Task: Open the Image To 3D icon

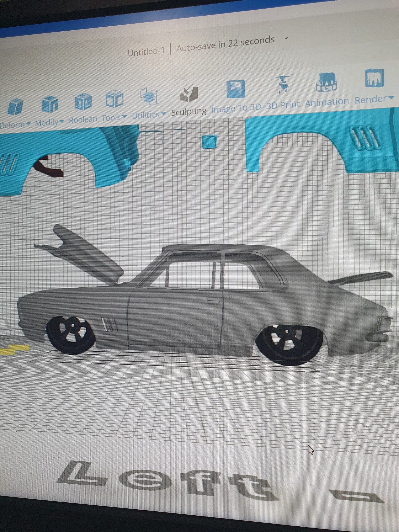Action: pyautogui.click(x=236, y=89)
